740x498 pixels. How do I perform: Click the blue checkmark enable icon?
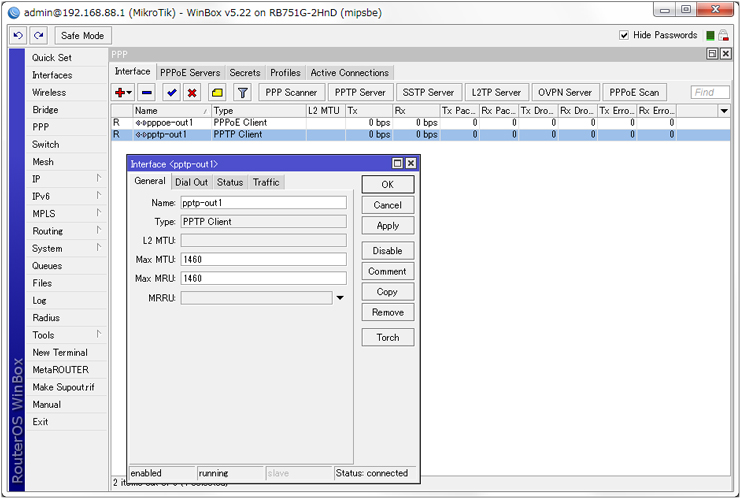tap(171, 92)
